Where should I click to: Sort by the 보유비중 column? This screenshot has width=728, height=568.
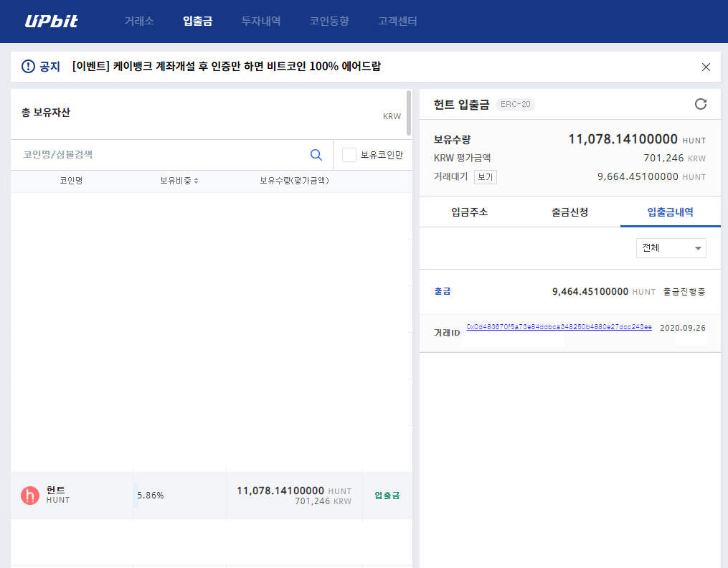[x=179, y=181]
